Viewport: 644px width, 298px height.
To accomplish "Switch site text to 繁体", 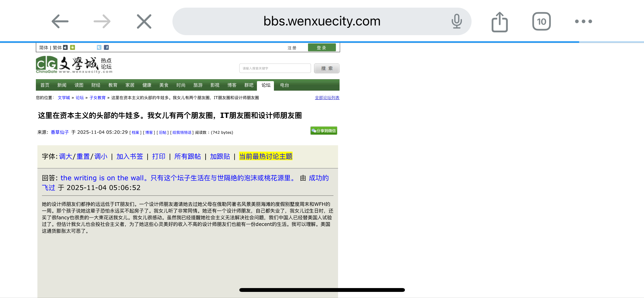I will click(x=57, y=48).
